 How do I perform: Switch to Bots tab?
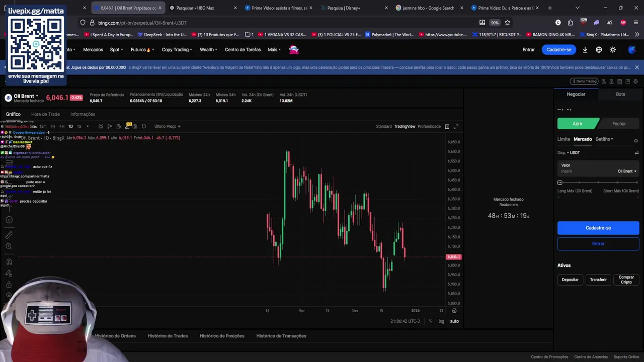point(620,94)
